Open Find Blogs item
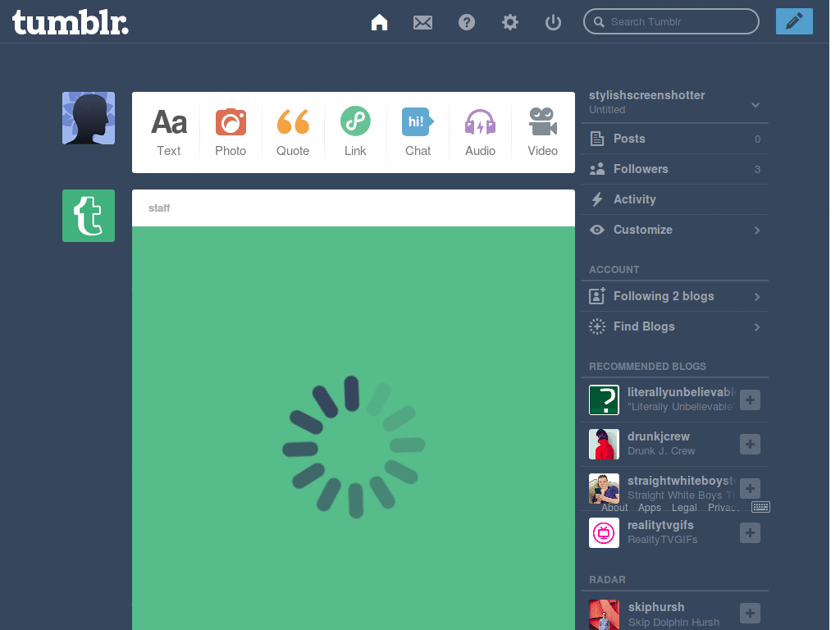The image size is (840, 630). [674, 326]
